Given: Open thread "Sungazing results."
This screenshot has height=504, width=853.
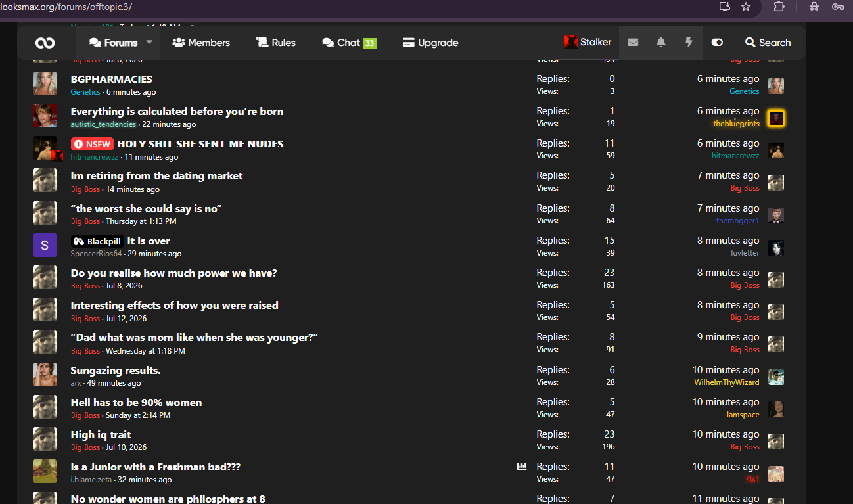Looking at the screenshot, I should [116, 370].
